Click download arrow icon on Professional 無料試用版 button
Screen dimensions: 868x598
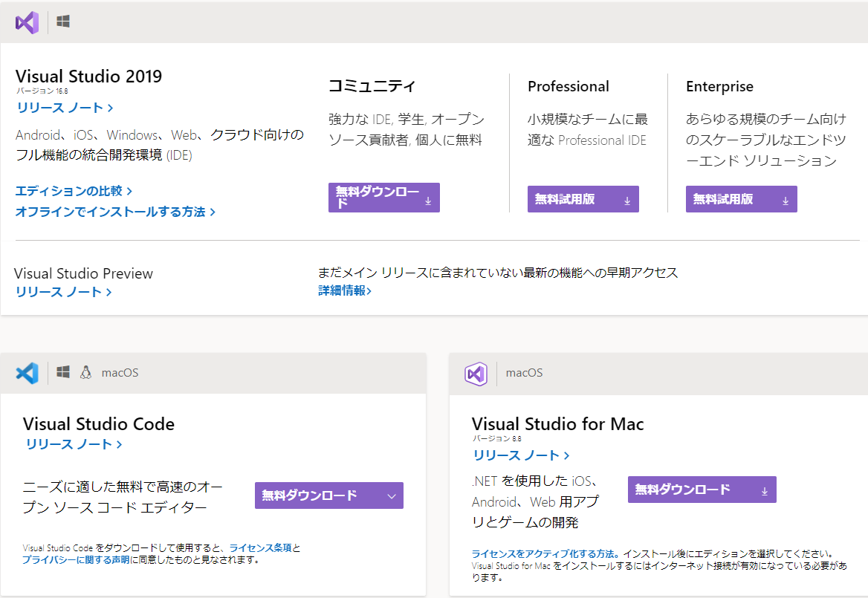tap(627, 201)
